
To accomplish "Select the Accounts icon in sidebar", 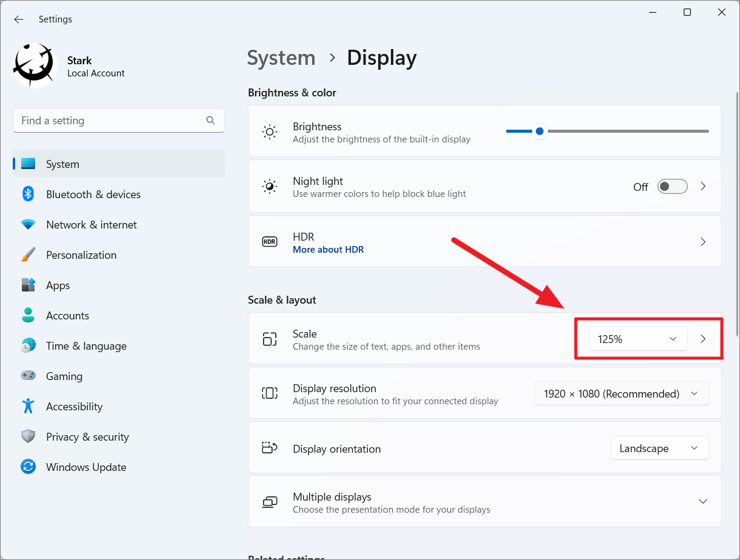I will click(x=28, y=315).
